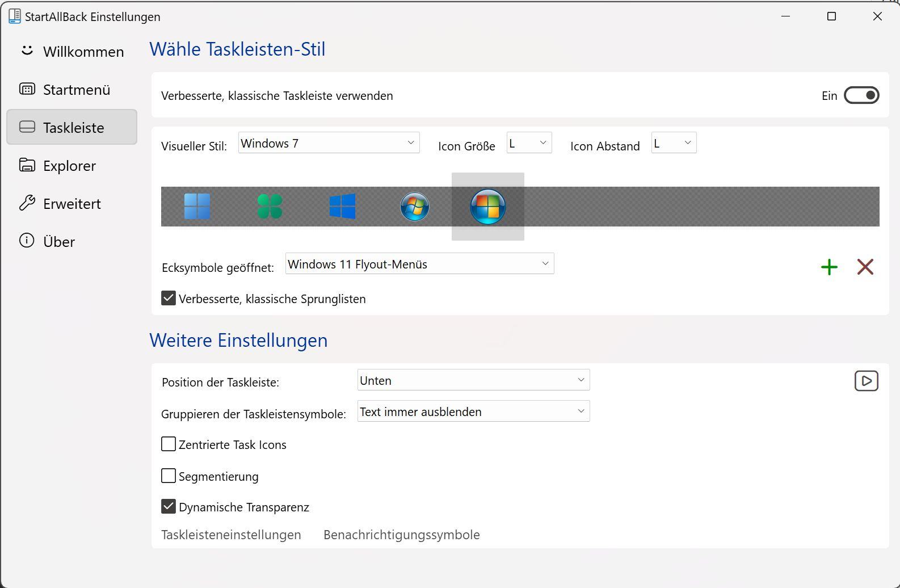Open the Icon Größe dropdown
This screenshot has height=588, width=900.
529,143
